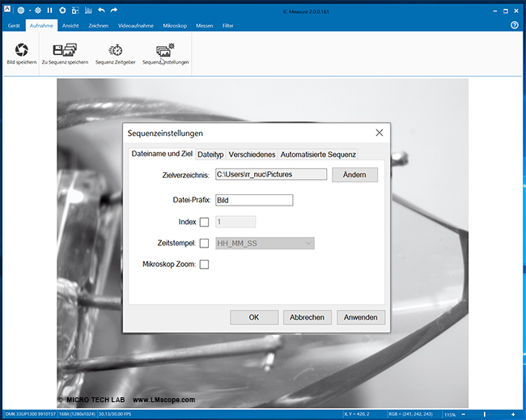Open Sequenzeinstellungen from the ribbon
The height and width of the screenshot is (420, 526).
165,50
